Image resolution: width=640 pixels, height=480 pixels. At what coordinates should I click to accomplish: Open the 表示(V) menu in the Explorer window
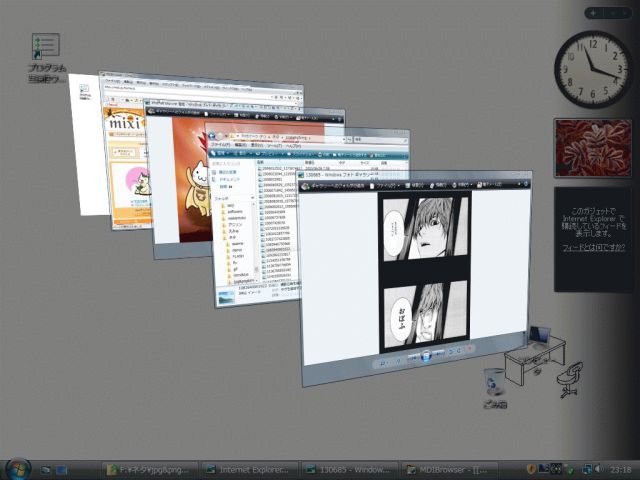257,145
